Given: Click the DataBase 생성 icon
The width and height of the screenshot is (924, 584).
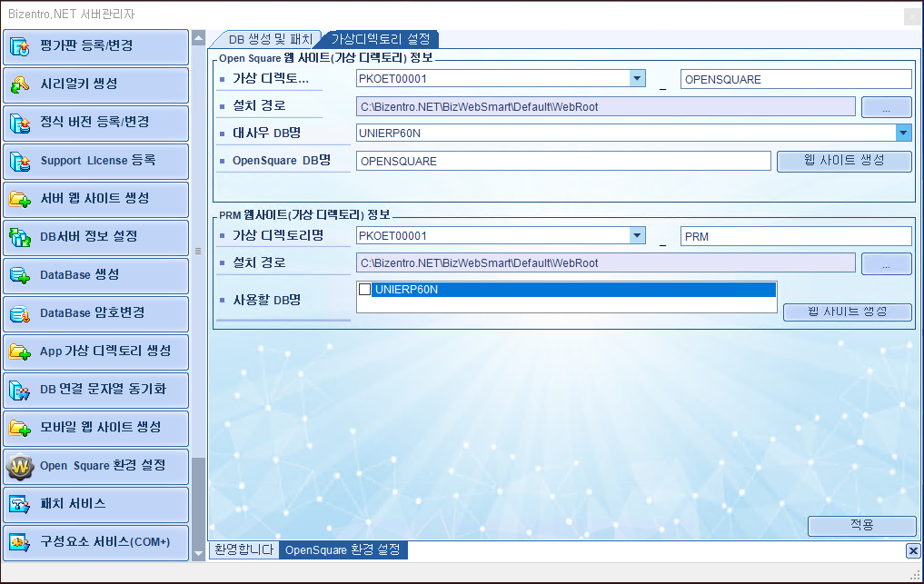Looking at the screenshot, I should pyautogui.click(x=20, y=275).
